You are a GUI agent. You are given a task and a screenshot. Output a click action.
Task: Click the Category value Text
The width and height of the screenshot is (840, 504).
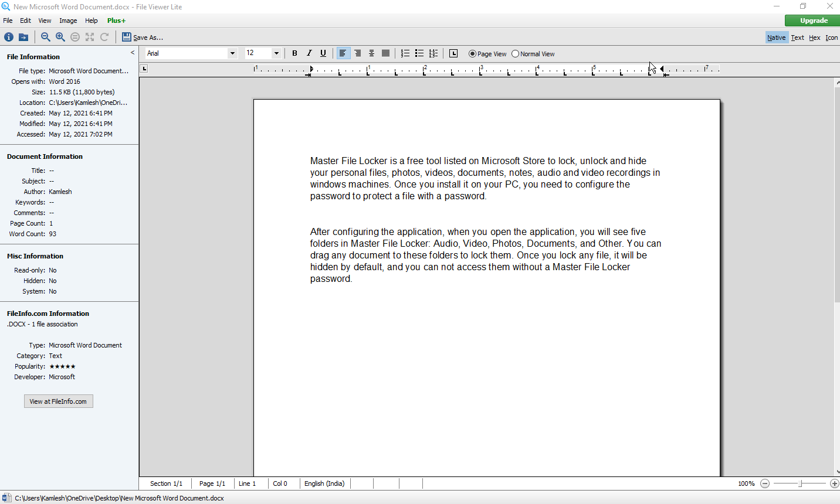point(55,356)
